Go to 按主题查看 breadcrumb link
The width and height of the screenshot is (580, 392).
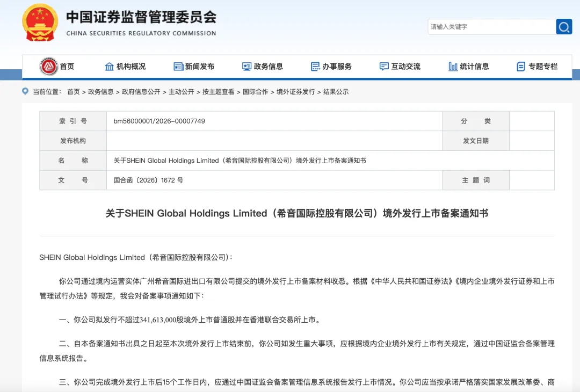pos(218,92)
